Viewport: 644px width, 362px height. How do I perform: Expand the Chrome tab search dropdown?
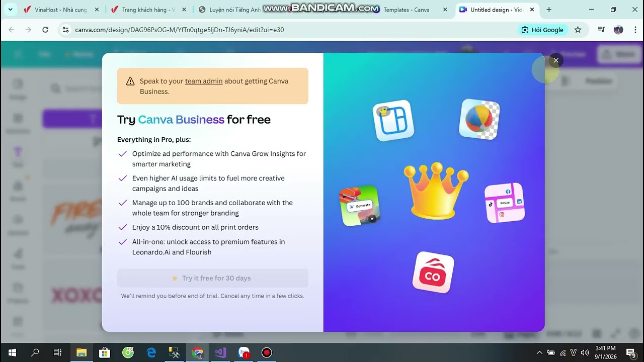click(10, 10)
